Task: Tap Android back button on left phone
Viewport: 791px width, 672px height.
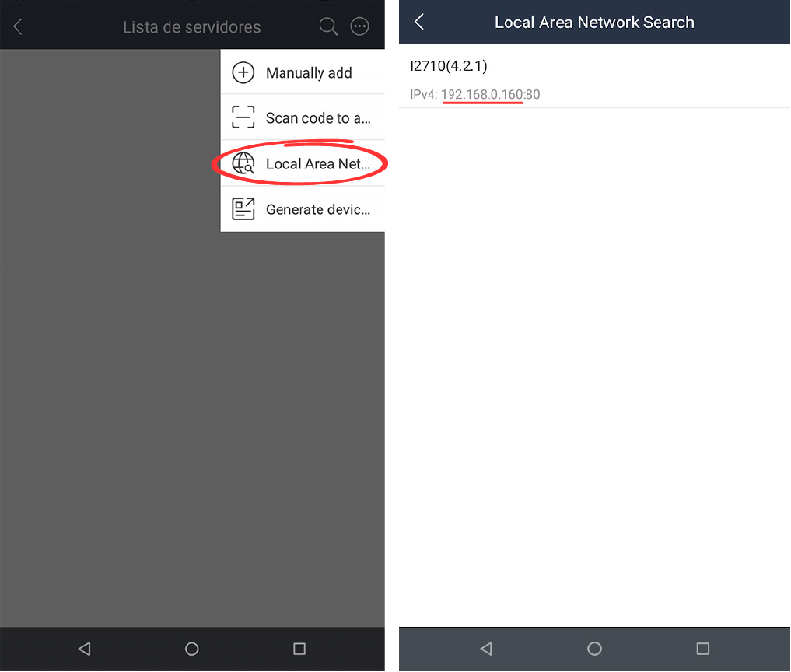Action: pyautogui.click(x=84, y=649)
